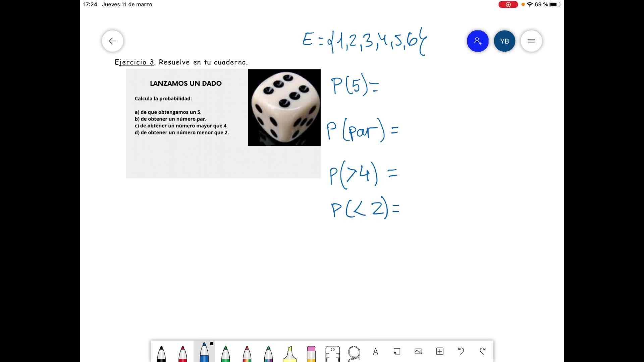Add a sticky note

pos(397,351)
